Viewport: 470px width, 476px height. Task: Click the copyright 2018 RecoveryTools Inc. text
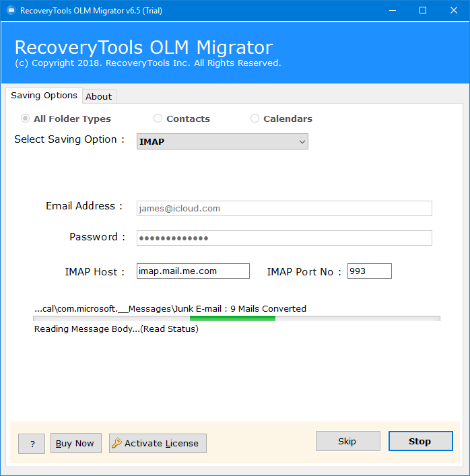tap(148, 63)
